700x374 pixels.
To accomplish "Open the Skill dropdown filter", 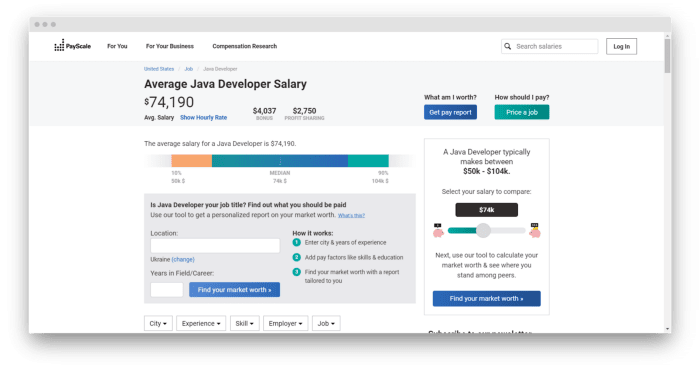I will tap(245, 323).
